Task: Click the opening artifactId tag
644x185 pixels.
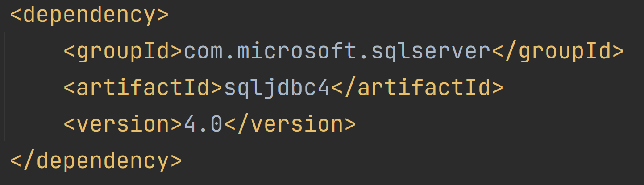Action: pyautogui.click(x=143, y=88)
